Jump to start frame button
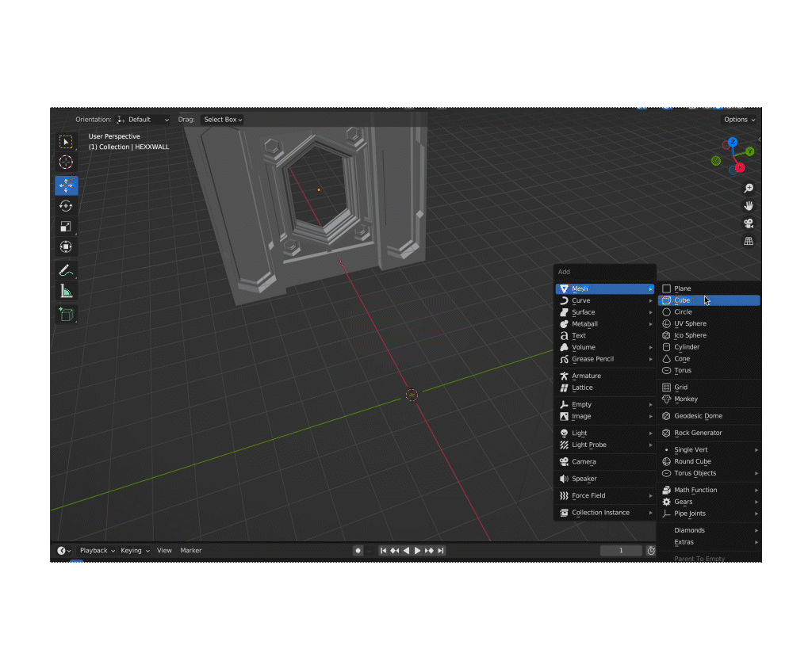 (x=383, y=550)
